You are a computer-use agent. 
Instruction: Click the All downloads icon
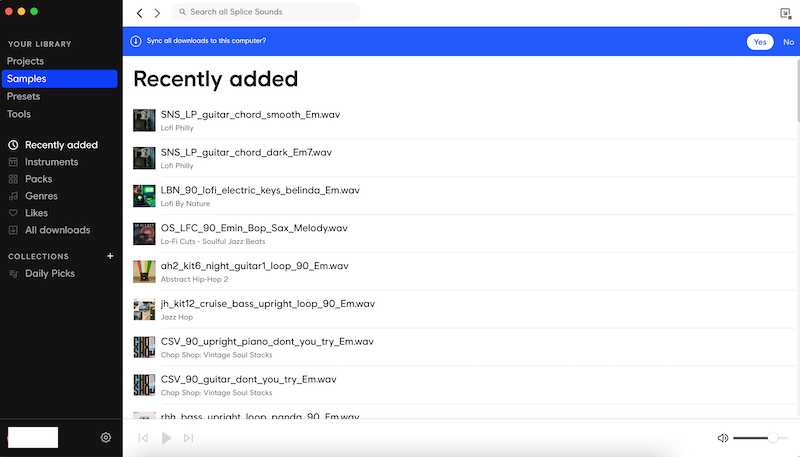(x=13, y=230)
